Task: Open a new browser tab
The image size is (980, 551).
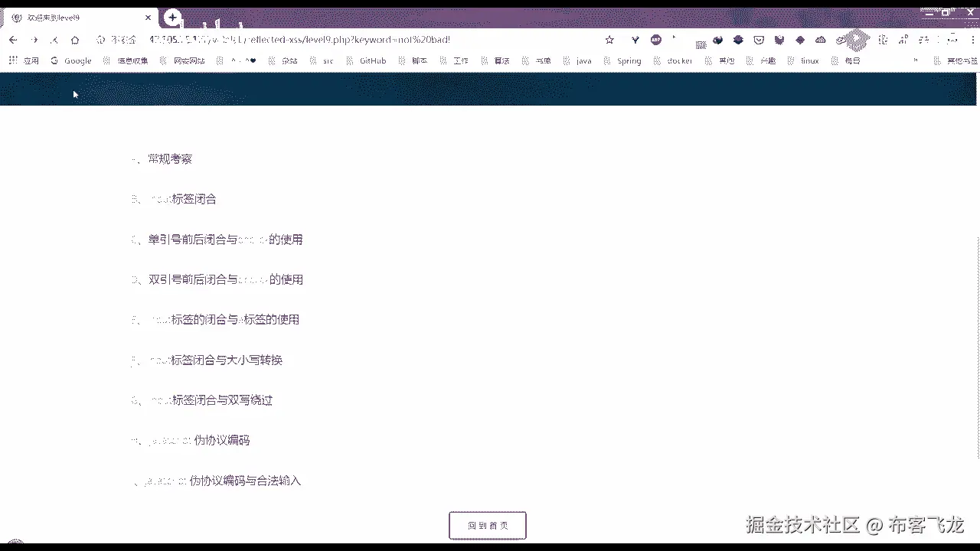Action: point(173,17)
